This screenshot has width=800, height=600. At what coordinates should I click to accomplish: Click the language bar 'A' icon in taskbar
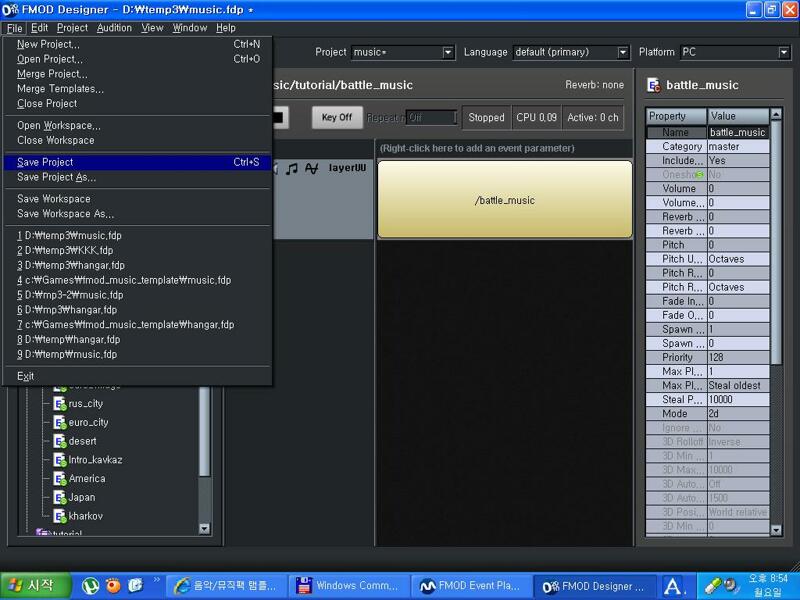pos(673,586)
